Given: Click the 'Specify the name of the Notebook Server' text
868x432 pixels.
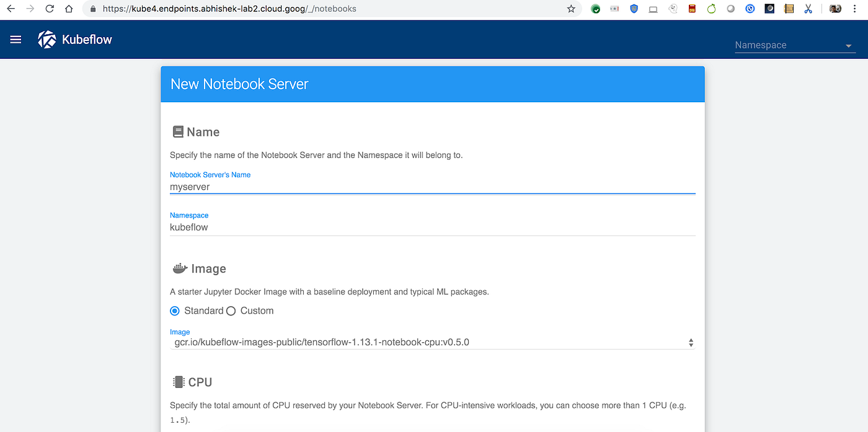Looking at the screenshot, I should coord(316,155).
